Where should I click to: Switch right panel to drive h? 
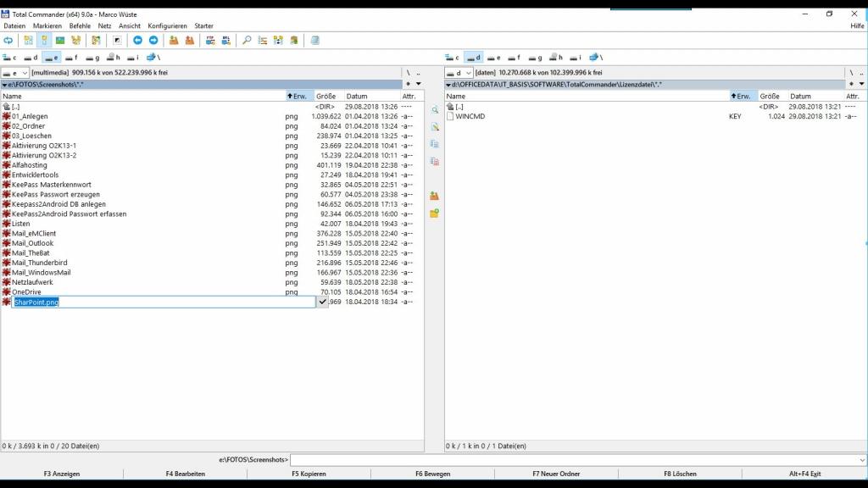click(555, 58)
